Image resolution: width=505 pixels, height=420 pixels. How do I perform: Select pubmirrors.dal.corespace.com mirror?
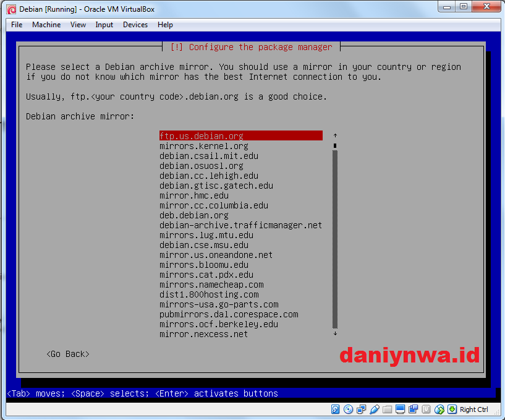tap(229, 314)
